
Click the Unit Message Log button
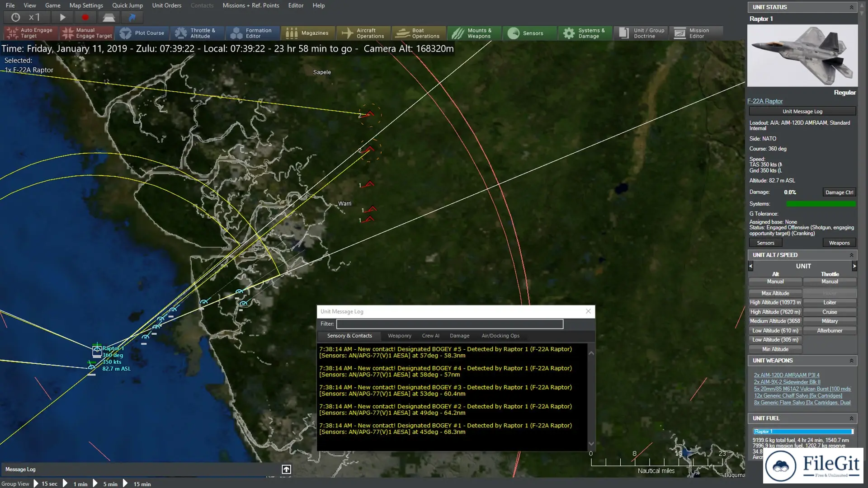802,112
